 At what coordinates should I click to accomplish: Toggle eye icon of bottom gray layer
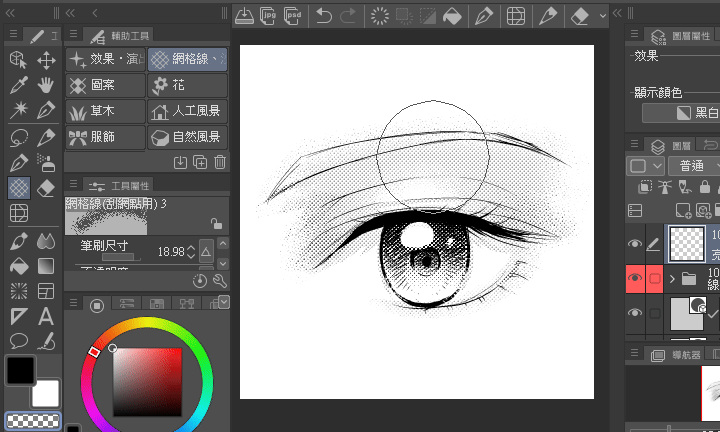point(635,314)
